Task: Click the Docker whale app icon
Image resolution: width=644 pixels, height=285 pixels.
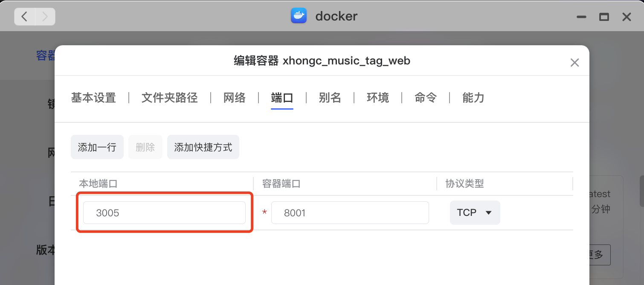Action: point(299,16)
